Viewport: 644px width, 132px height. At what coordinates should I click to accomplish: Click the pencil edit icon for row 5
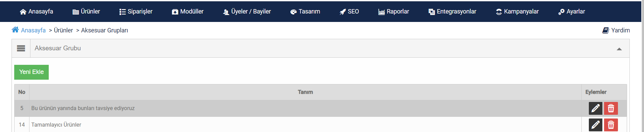click(595, 108)
